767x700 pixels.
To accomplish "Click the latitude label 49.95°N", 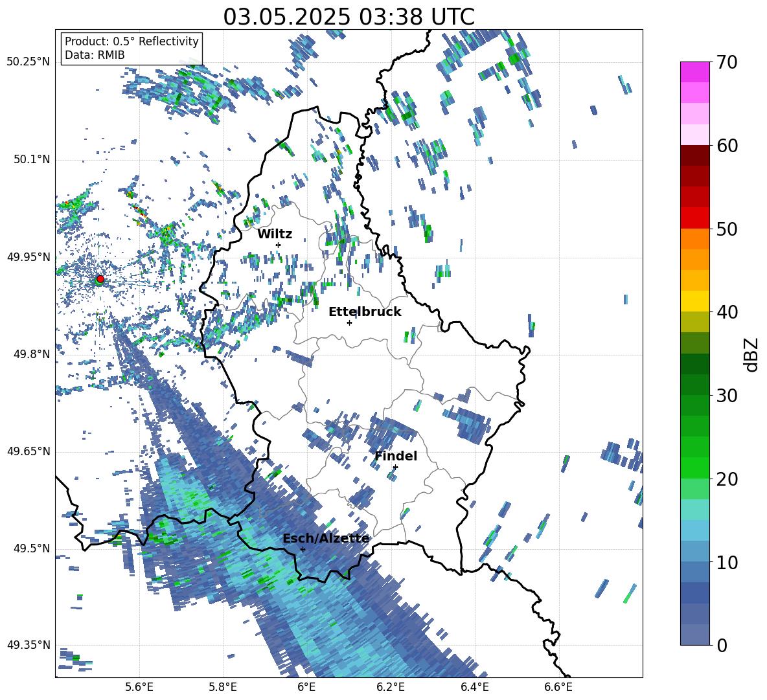I will click(x=29, y=257).
